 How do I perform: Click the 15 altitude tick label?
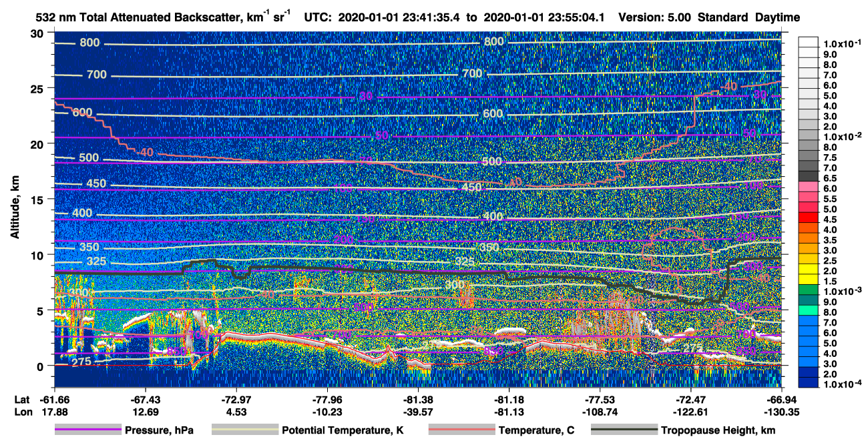pos(38,199)
